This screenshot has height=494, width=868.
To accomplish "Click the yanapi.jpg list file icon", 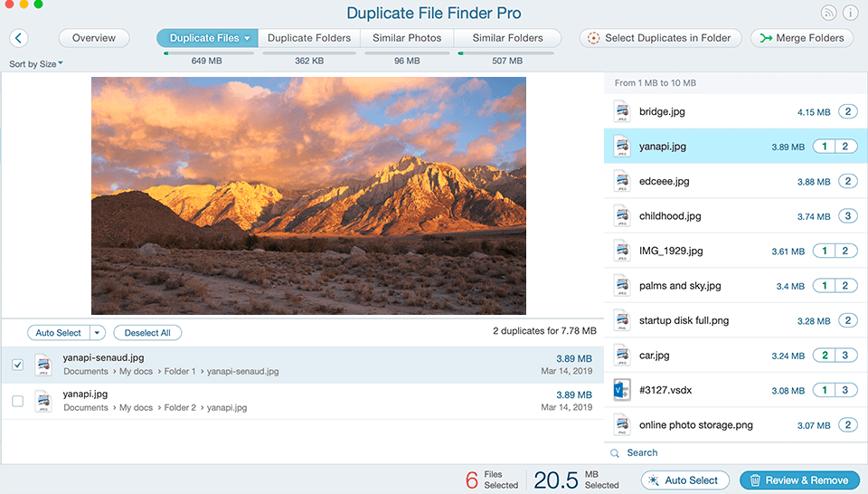I will pos(622,147).
